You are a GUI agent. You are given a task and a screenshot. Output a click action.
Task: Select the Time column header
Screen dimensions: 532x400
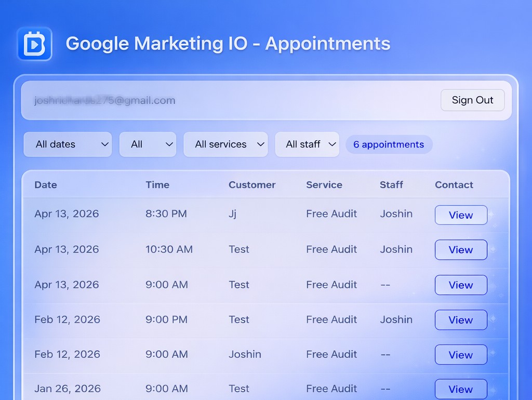(x=157, y=185)
